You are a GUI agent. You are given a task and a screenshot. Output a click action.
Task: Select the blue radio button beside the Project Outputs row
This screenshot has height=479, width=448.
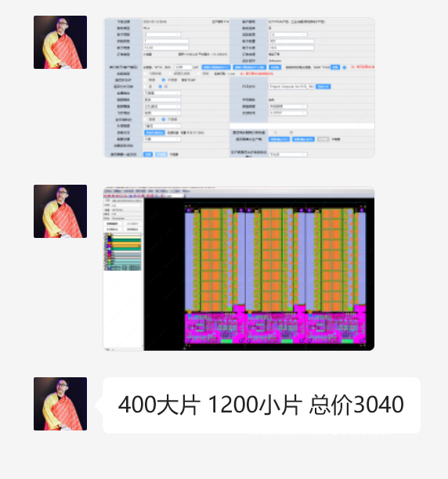[160, 87]
